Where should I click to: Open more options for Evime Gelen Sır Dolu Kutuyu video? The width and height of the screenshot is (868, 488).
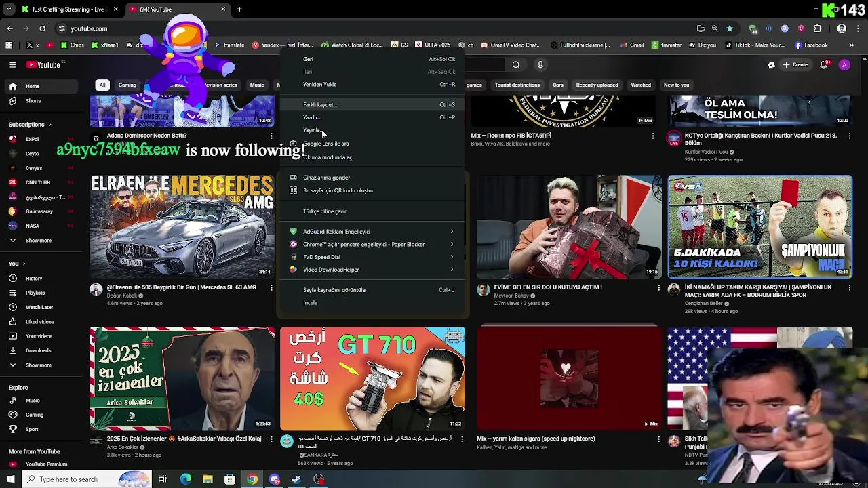(x=658, y=288)
